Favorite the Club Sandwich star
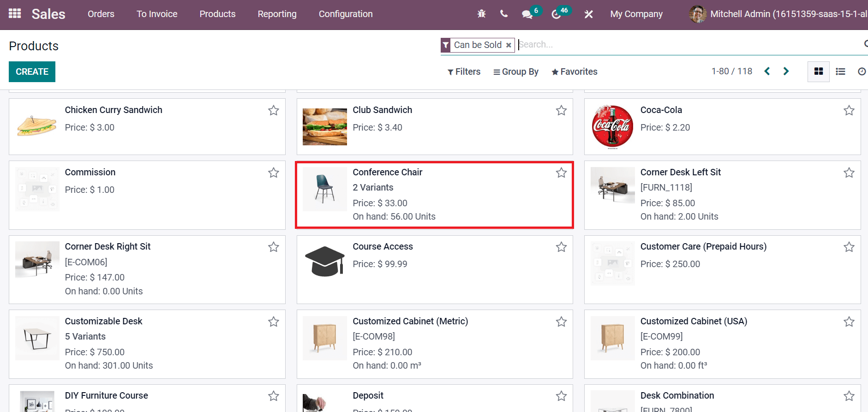 click(561, 110)
